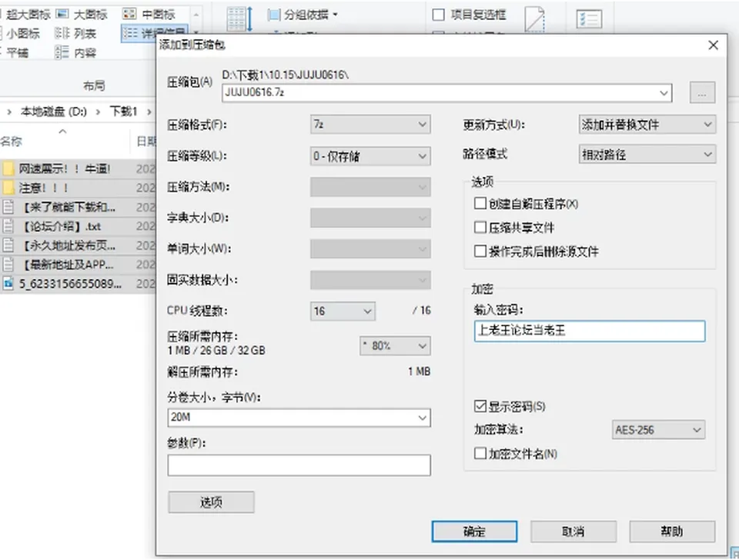Viewport: 739px width, 560px height.
Task: Switch Explorer layout to 大图标
Action: click(x=82, y=15)
